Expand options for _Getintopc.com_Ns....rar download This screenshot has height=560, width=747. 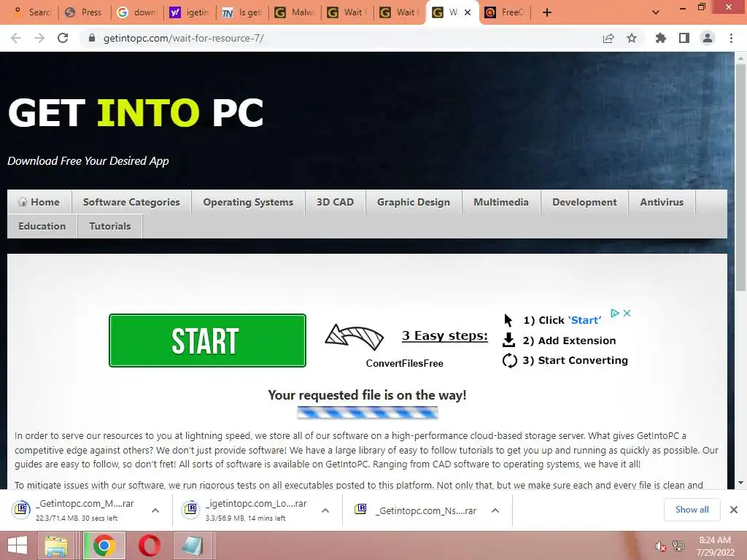[x=495, y=510]
